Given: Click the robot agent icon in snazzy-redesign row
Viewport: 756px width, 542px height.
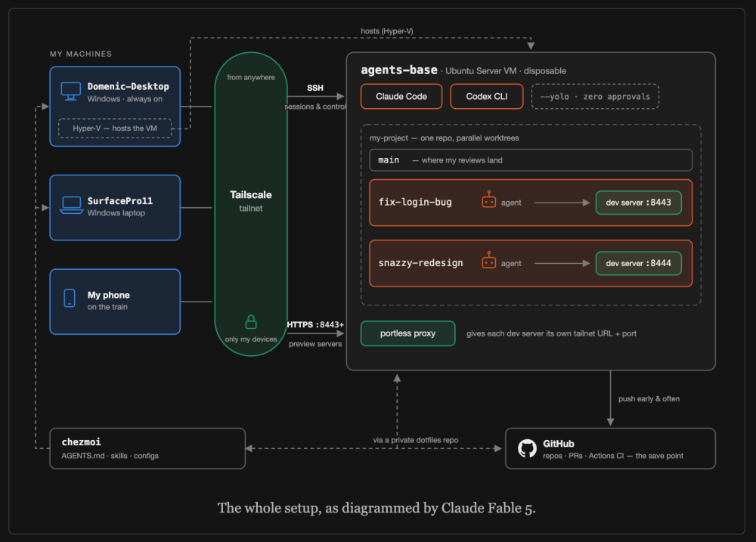Looking at the screenshot, I should pos(488,260).
